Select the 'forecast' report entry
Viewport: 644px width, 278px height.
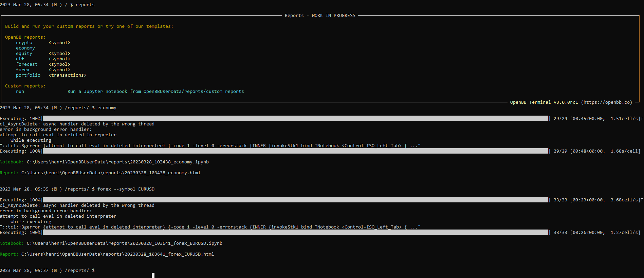(x=27, y=64)
